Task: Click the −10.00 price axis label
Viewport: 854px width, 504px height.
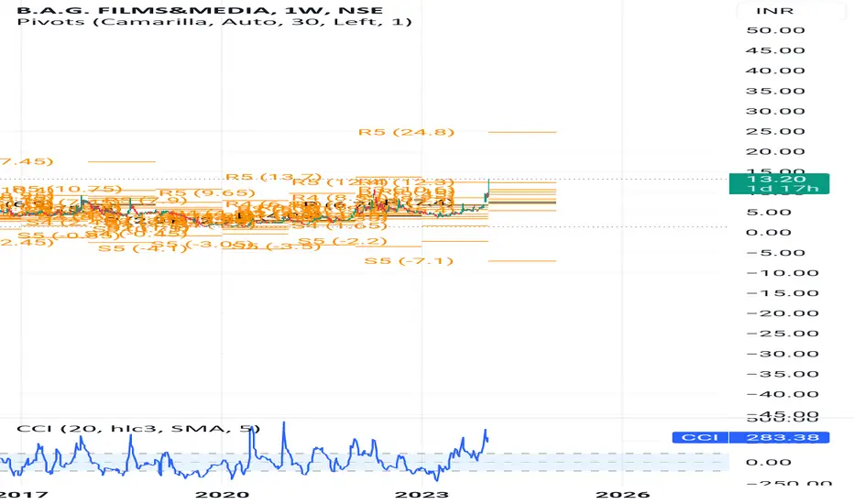Action: (x=783, y=273)
